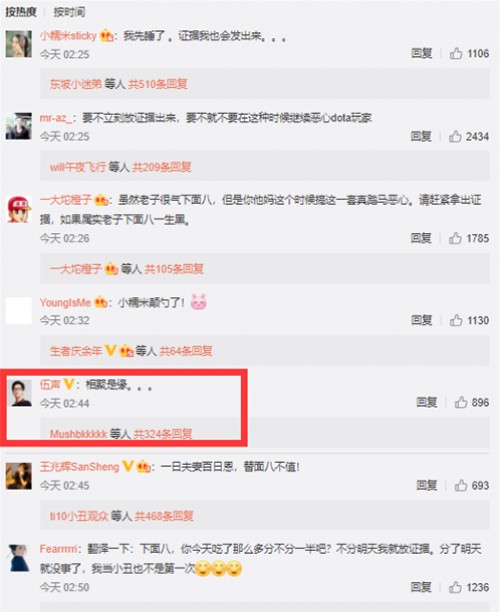The image size is (500, 612).
Task: Like 伍声's comment with 896 likes
Action: [461, 402]
